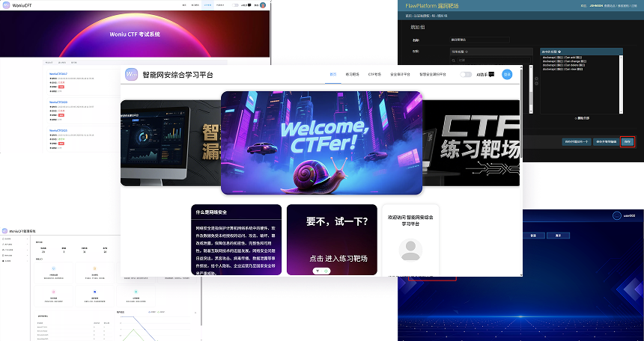Toggle the green series legend in the chart

click(x=161, y=312)
